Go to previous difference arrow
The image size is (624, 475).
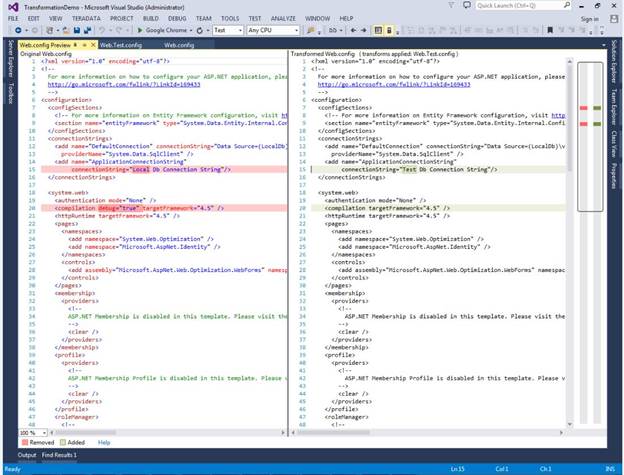(x=353, y=30)
